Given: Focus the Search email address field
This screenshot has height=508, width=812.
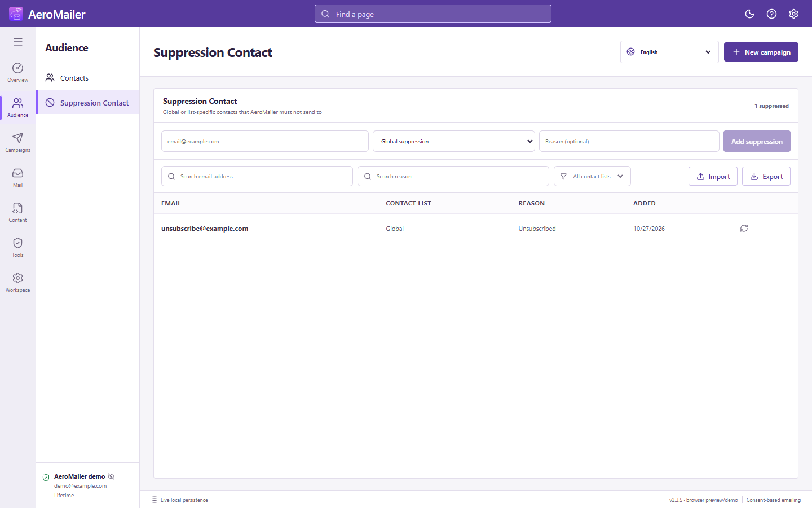Looking at the screenshot, I should (257, 176).
